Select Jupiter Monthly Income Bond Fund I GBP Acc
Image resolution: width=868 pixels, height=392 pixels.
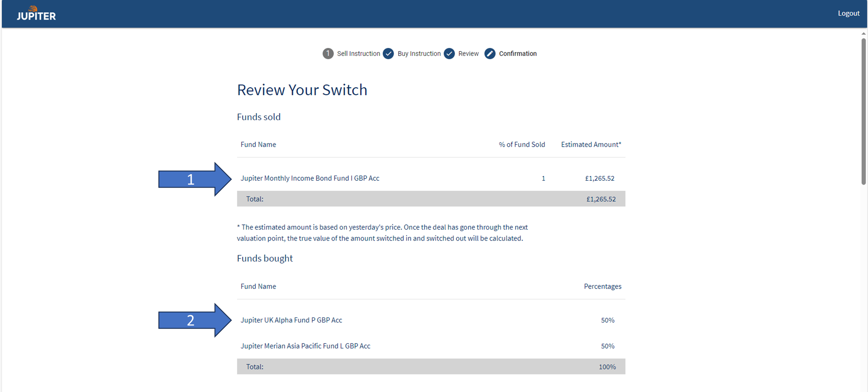coord(310,178)
